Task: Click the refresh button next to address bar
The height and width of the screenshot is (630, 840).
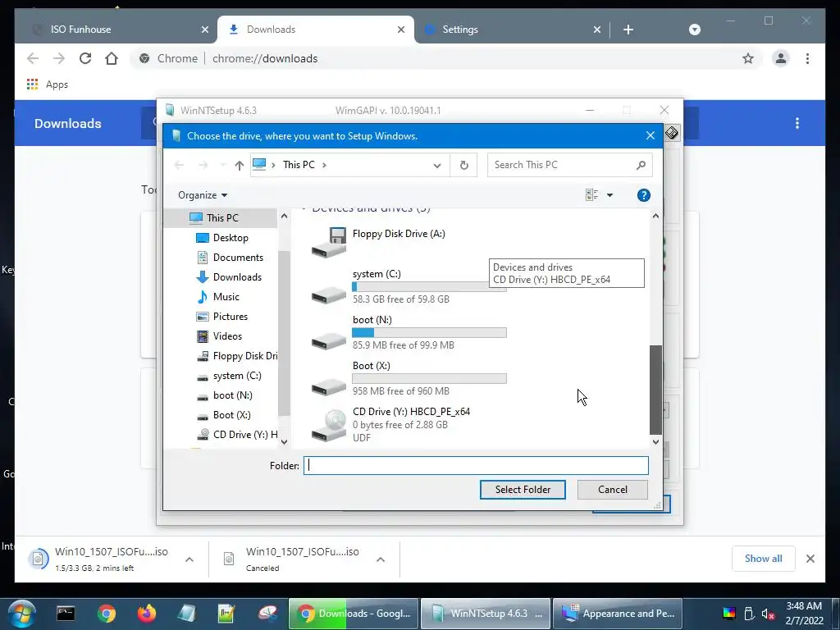Action: coord(464,165)
